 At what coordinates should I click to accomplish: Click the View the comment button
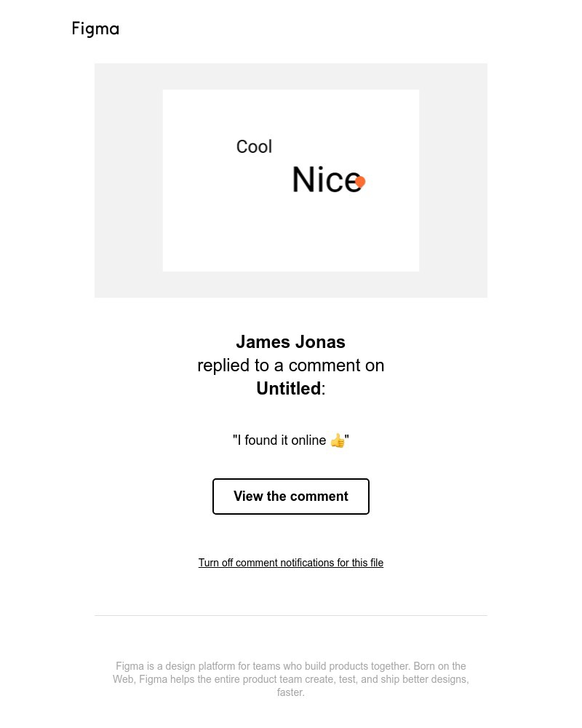pyautogui.click(x=290, y=496)
